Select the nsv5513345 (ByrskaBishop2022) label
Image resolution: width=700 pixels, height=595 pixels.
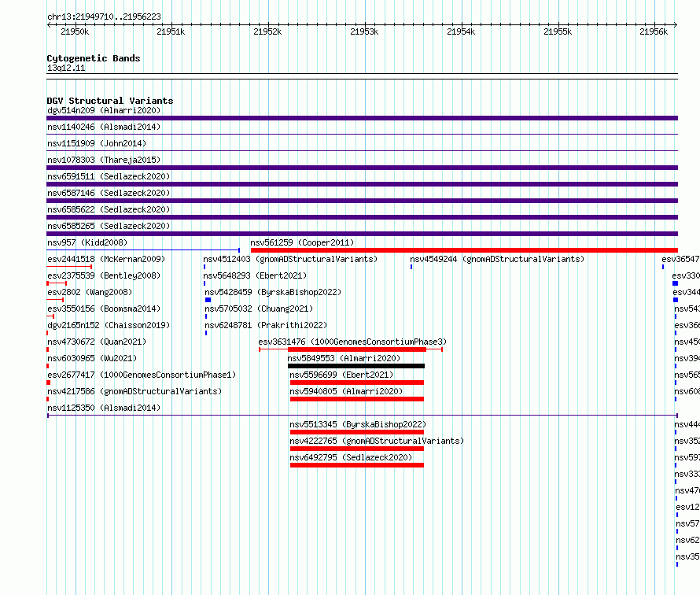[x=358, y=424]
